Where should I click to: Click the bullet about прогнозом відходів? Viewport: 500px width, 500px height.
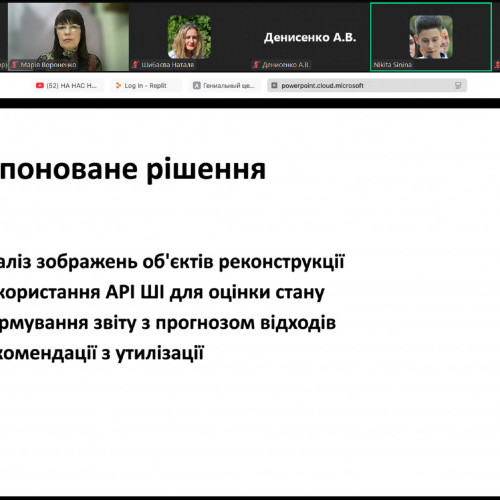[168, 323]
